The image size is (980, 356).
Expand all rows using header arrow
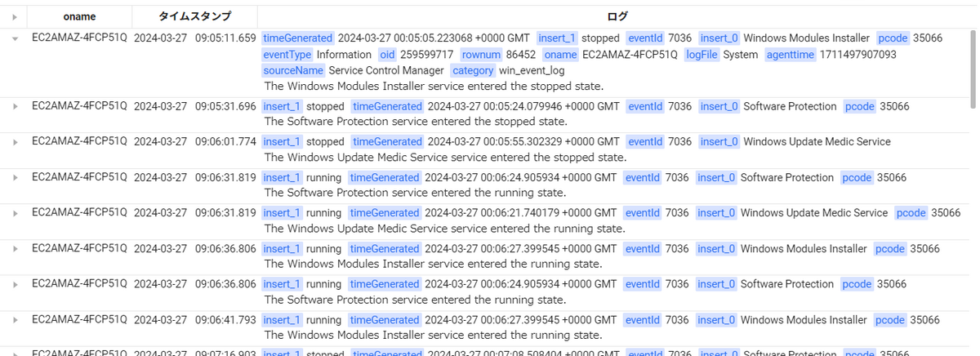tap(14, 16)
